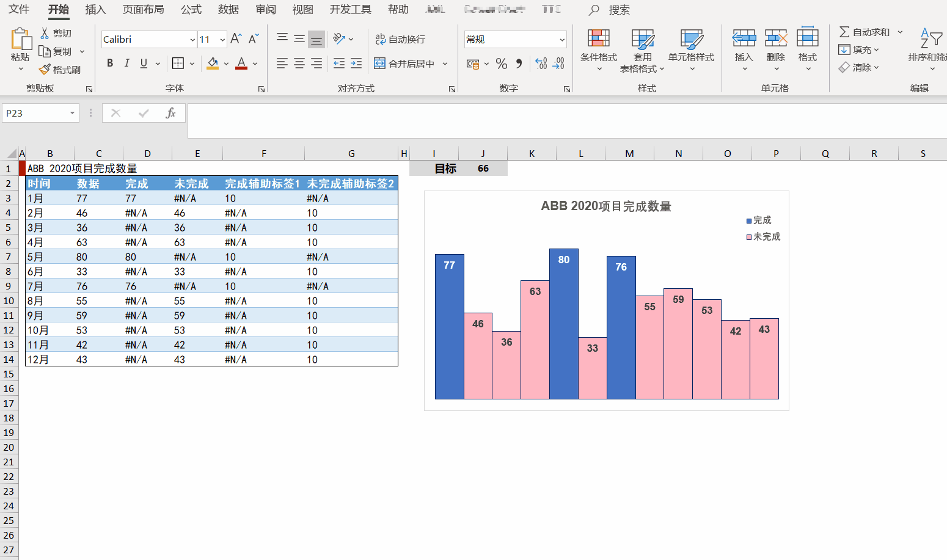This screenshot has height=560, width=947.
Task: Open Conditional Formatting (条件格式)
Action: pos(599,49)
